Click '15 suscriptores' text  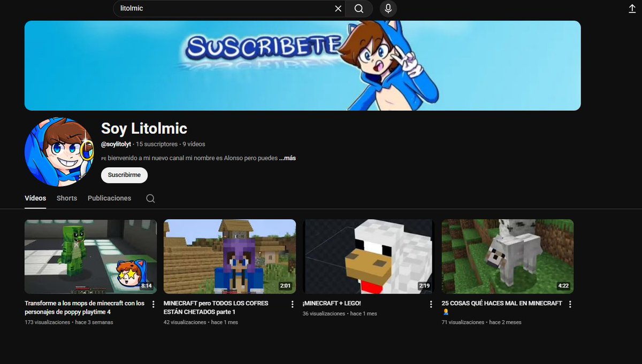(x=157, y=144)
